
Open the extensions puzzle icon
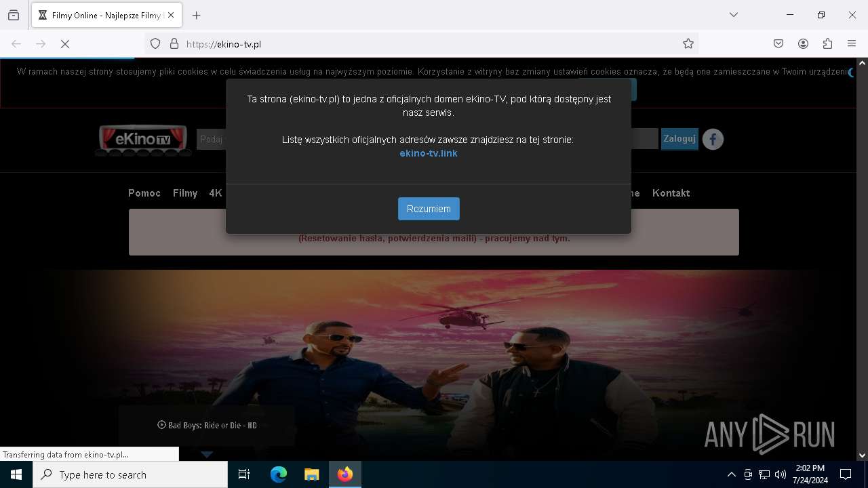[827, 44]
